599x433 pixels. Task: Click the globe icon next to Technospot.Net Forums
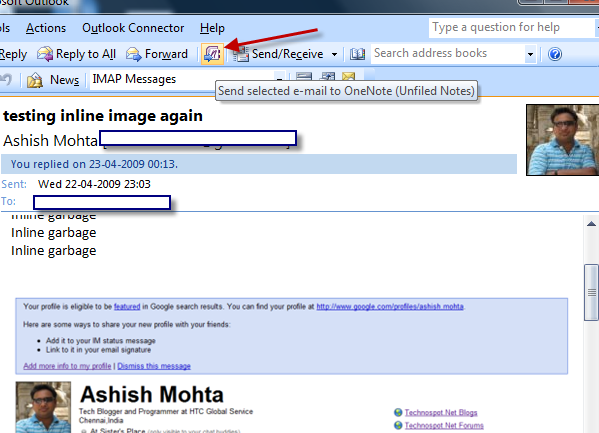click(x=398, y=425)
